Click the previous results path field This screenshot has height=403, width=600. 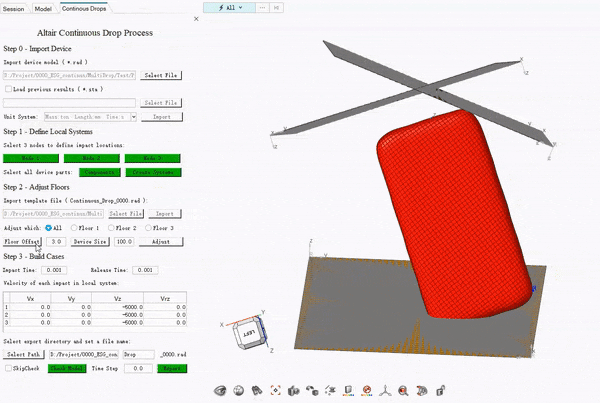[69, 103]
